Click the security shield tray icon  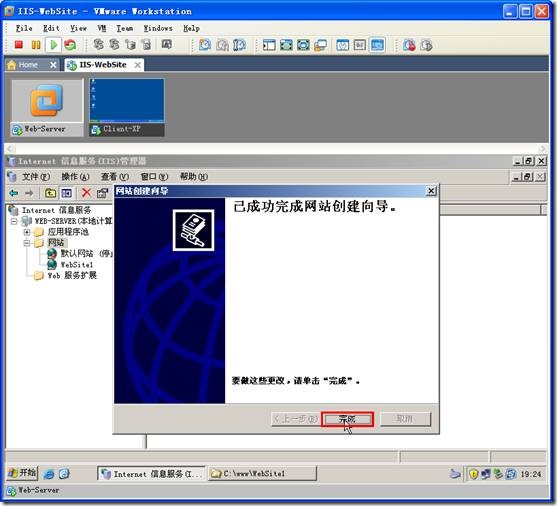pyautogui.click(x=473, y=474)
